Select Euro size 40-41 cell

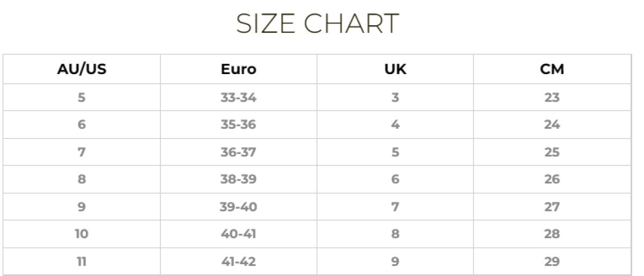(x=238, y=234)
